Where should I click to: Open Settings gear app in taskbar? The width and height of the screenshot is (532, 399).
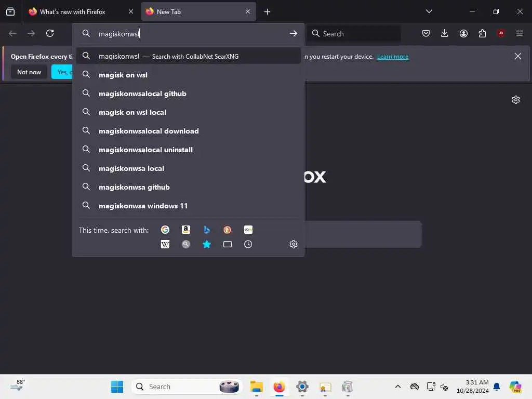click(302, 387)
